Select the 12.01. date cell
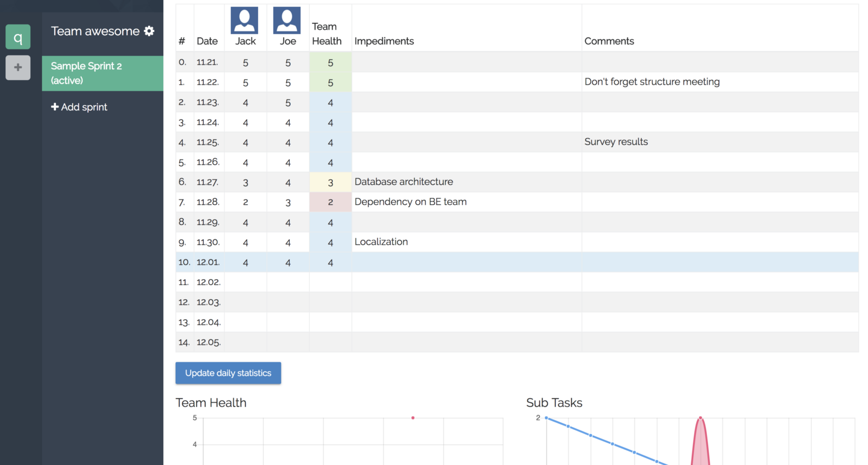The image size is (868, 465). (209, 262)
